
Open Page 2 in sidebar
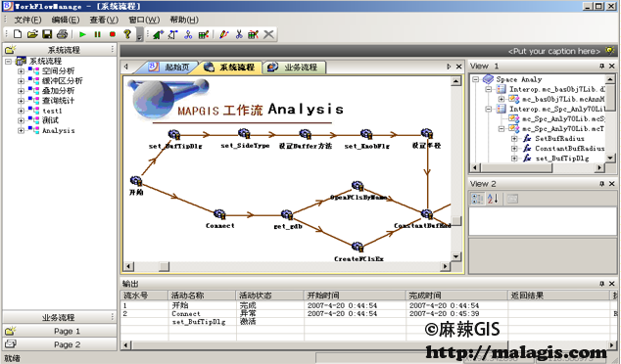pyautogui.click(x=60, y=344)
